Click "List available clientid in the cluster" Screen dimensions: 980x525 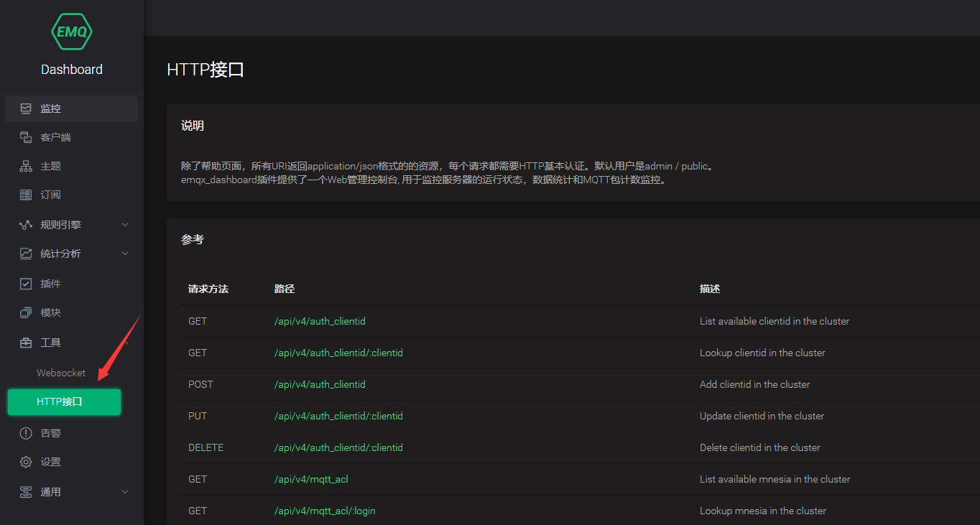[775, 321]
